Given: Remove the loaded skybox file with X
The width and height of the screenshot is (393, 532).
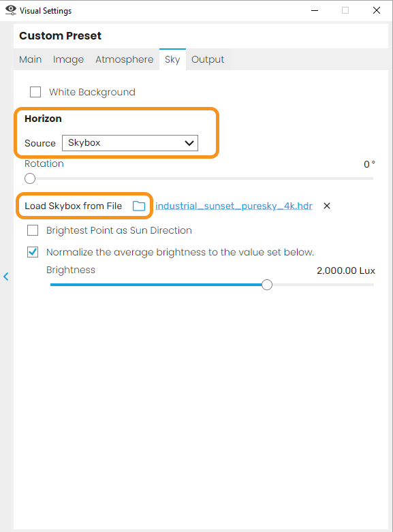Looking at the screenshot, I should pos(327,206).
